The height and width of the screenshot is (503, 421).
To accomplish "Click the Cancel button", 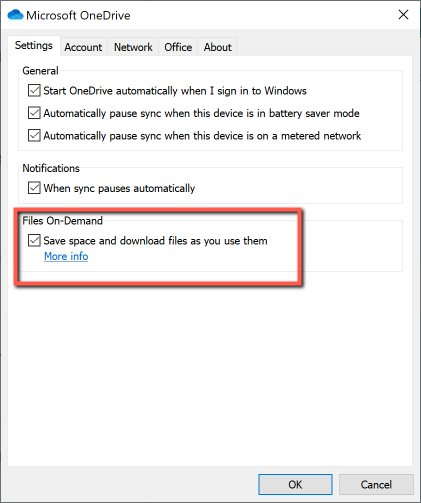I will tap(376, 484).
